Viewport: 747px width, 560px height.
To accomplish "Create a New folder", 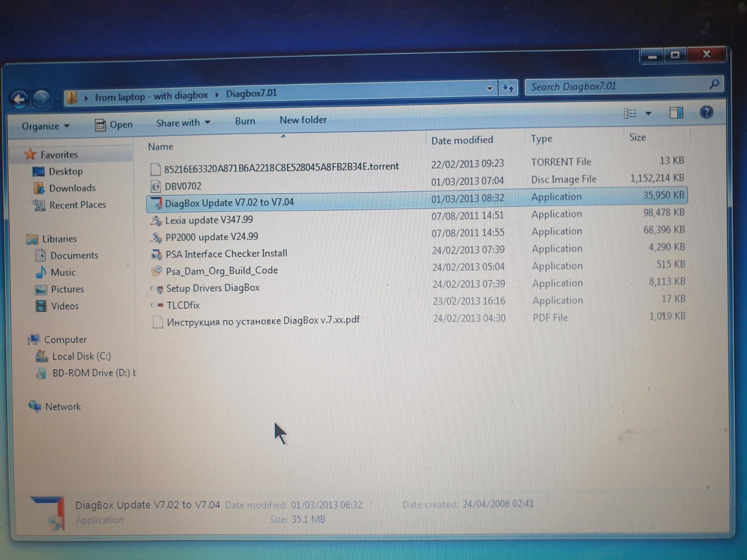I will click(303, 120).
